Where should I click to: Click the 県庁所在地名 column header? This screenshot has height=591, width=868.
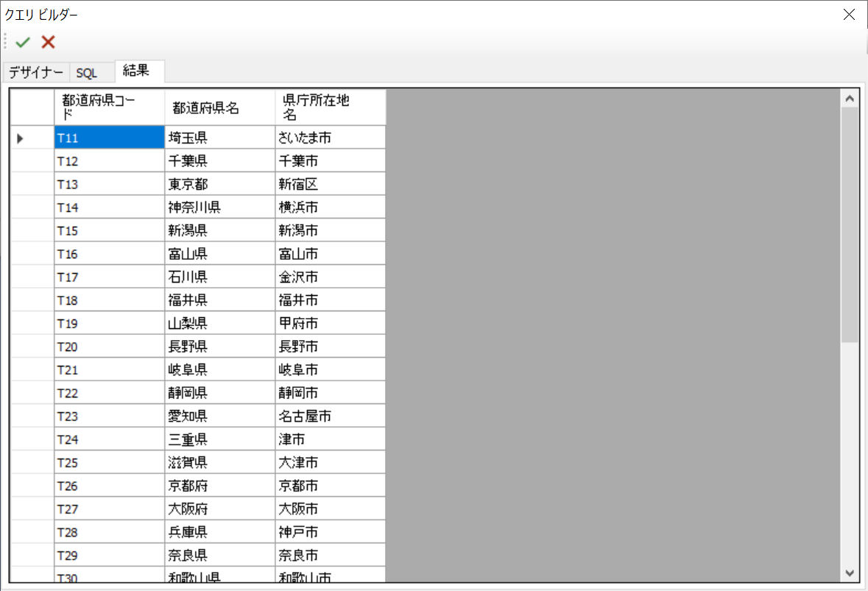point(330,107)
